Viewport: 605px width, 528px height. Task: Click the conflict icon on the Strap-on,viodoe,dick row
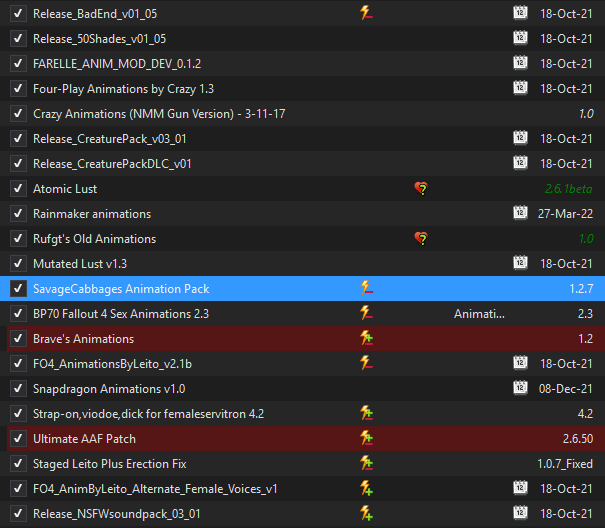(x=366, y=413)
